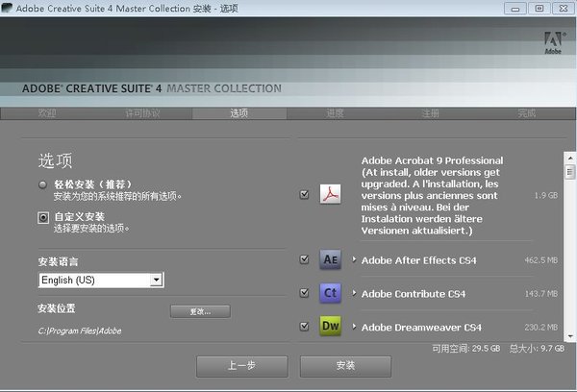The width and height of the screenshot is (577, 392).
Task: Click the 选项 page heading
Action: [55, 160]
